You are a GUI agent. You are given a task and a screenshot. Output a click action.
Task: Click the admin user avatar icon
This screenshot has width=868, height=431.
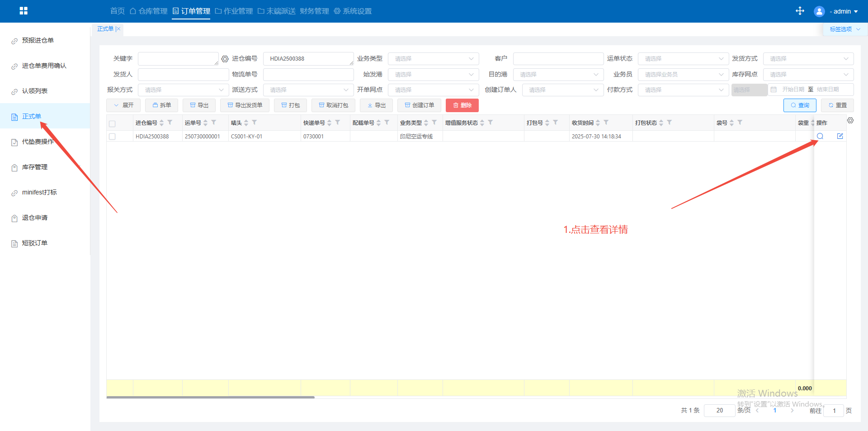pos(819,11)
